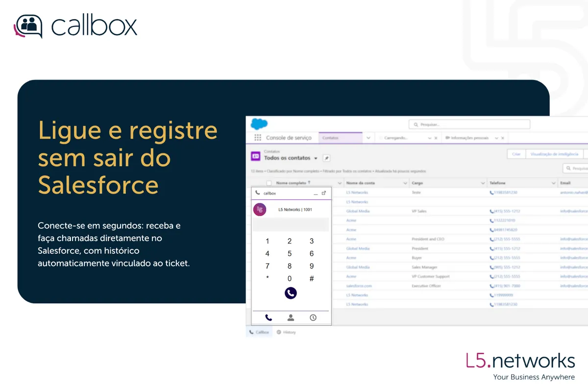The height and width of the screenshot is (392, 588).
Task: Click the phone icon beside 1122221010
Action: coord(491,220)
